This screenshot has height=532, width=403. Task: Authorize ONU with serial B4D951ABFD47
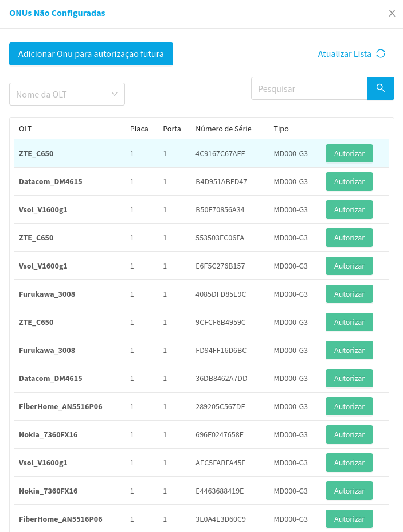(x=349, y=182)
